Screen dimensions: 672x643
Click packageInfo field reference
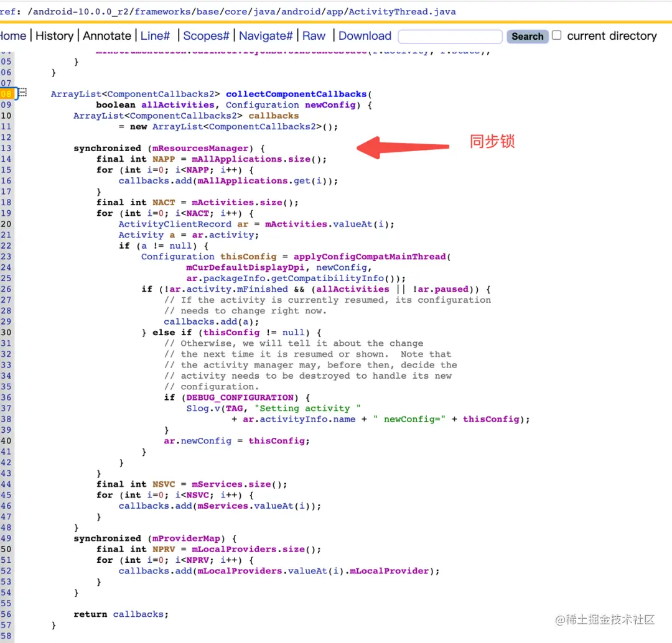coord(234,279)
